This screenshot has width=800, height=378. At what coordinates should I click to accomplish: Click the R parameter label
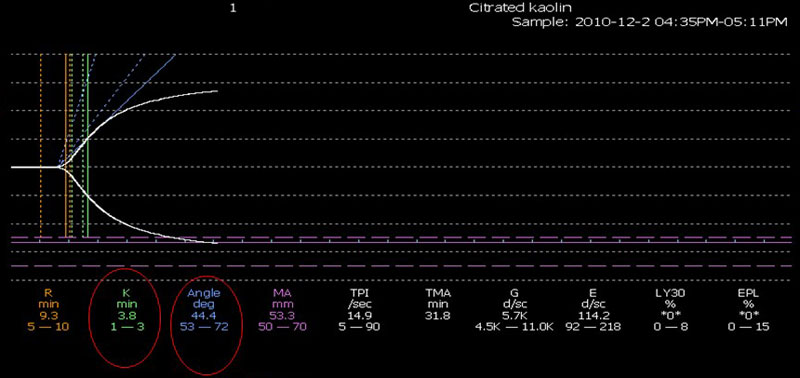click(49, 293)
